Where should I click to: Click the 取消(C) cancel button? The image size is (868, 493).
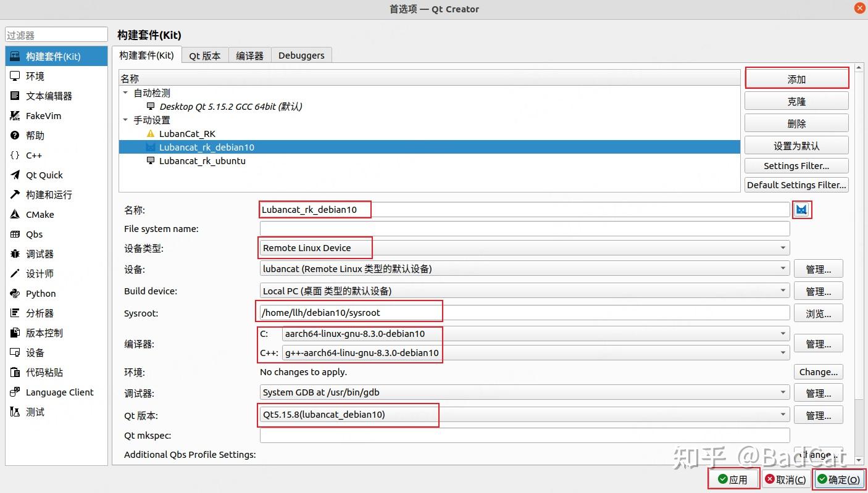point(786,479)
